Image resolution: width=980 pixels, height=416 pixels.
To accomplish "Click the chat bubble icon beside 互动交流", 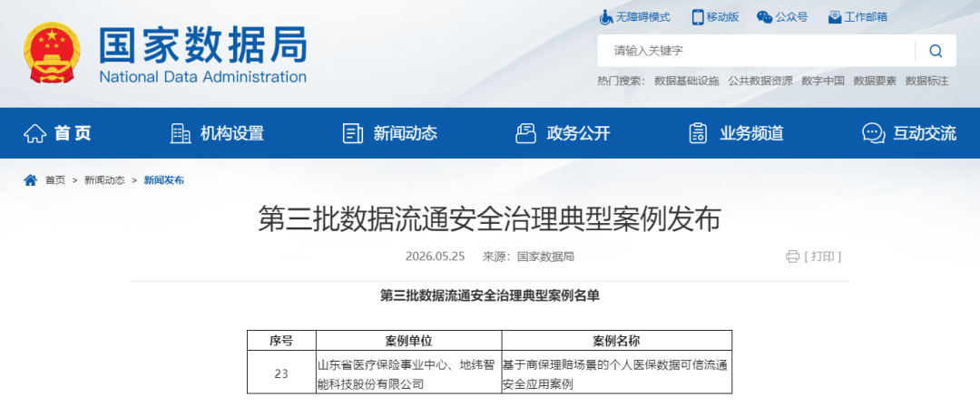I will tap(873, 133).
